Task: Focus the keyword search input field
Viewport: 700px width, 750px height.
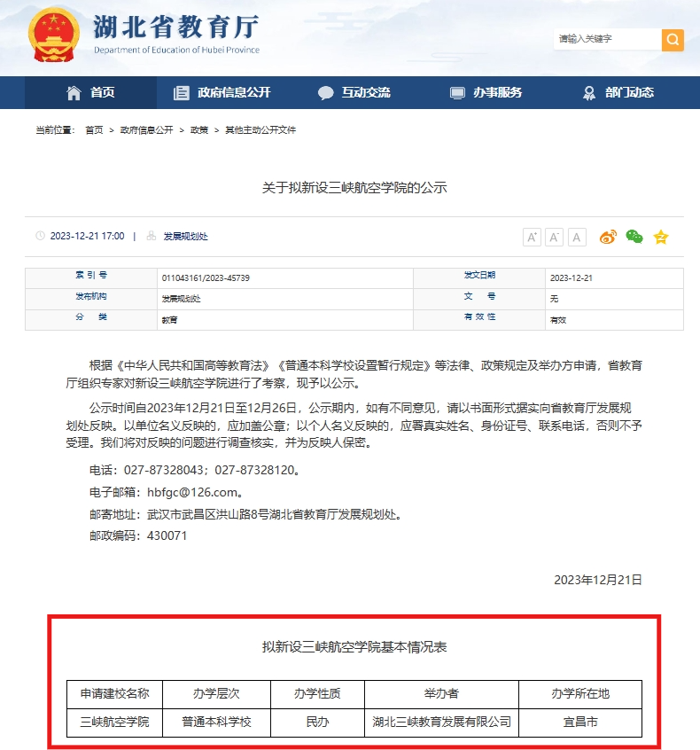Action: tap(608, 39)
